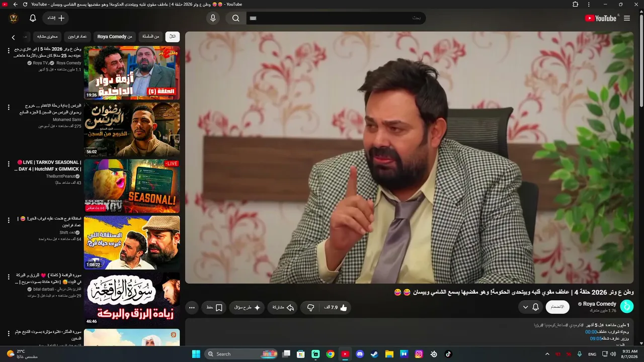Open the weather widget showing 21°C

(x=23, y=354)
